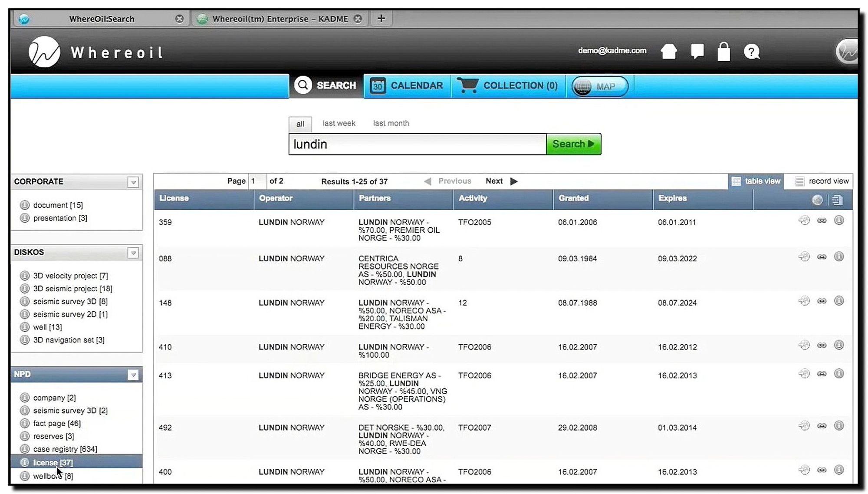Screen dimensions: 868x494
Task: Select the 'all' time filter tab
Action: click(x=300, y=124)
